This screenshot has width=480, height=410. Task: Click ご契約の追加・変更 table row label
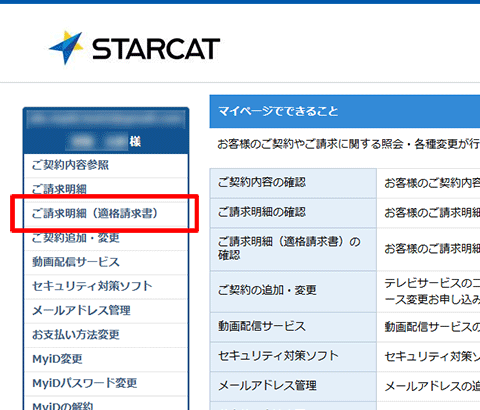click(293, 291)
